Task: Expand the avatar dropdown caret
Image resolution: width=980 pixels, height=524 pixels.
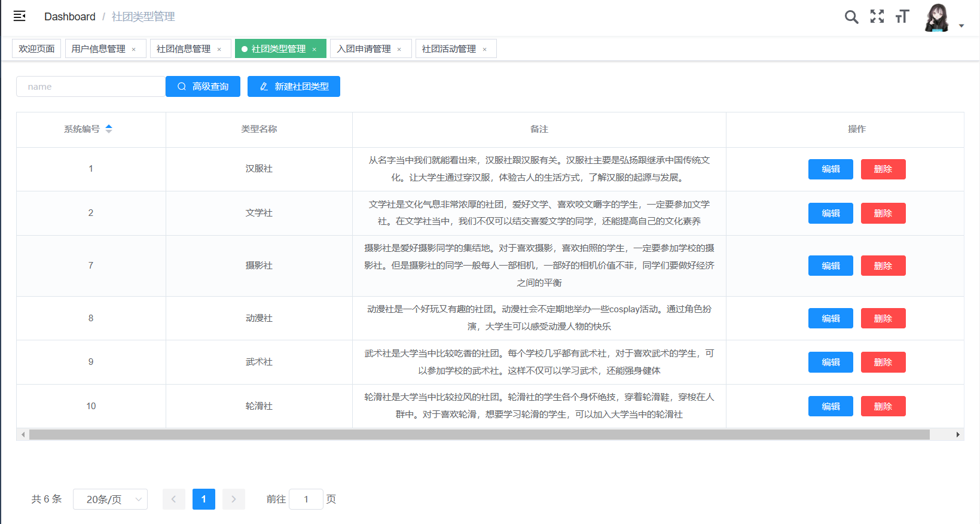Action: [x=961, y=26]
